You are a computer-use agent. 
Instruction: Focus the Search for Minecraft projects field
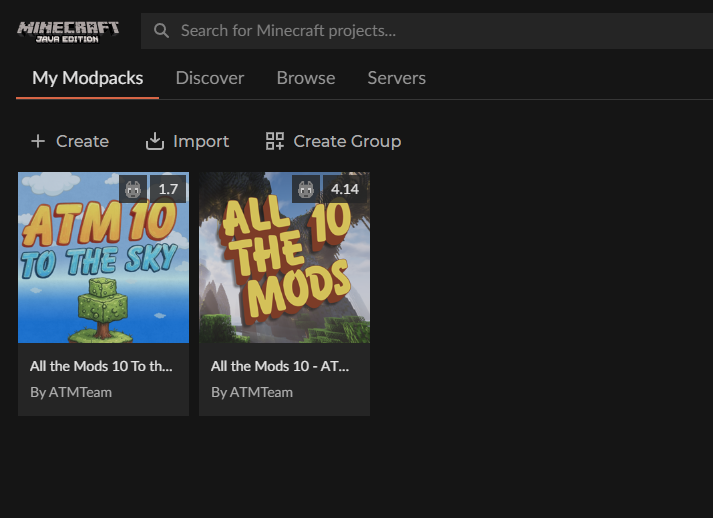pyautogui.click(x=427, y=31)
